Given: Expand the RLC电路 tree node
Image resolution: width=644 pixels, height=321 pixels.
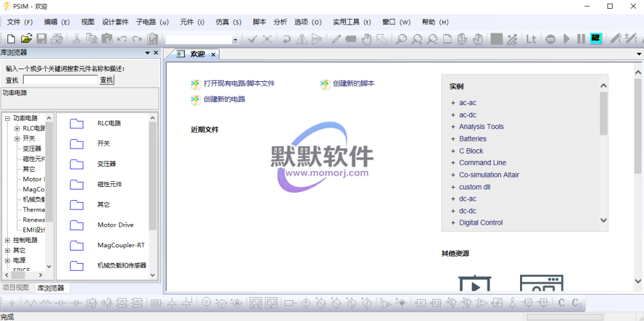Looking at the screenshot, I should [17, 128].
